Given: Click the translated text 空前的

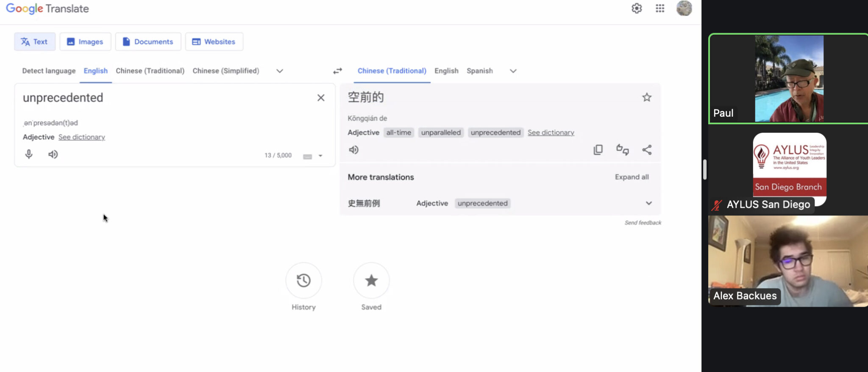Looking at the screenshot, I should click(x=366, y=97).
